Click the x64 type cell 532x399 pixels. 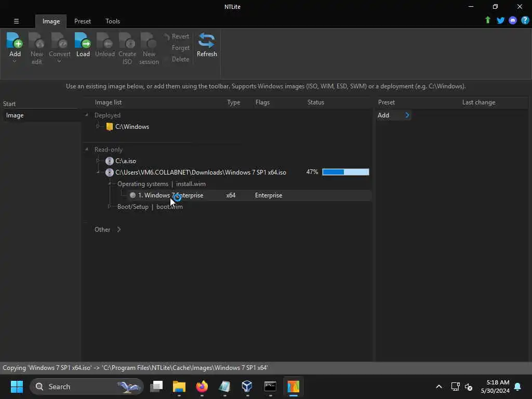[x=231, y=195]
